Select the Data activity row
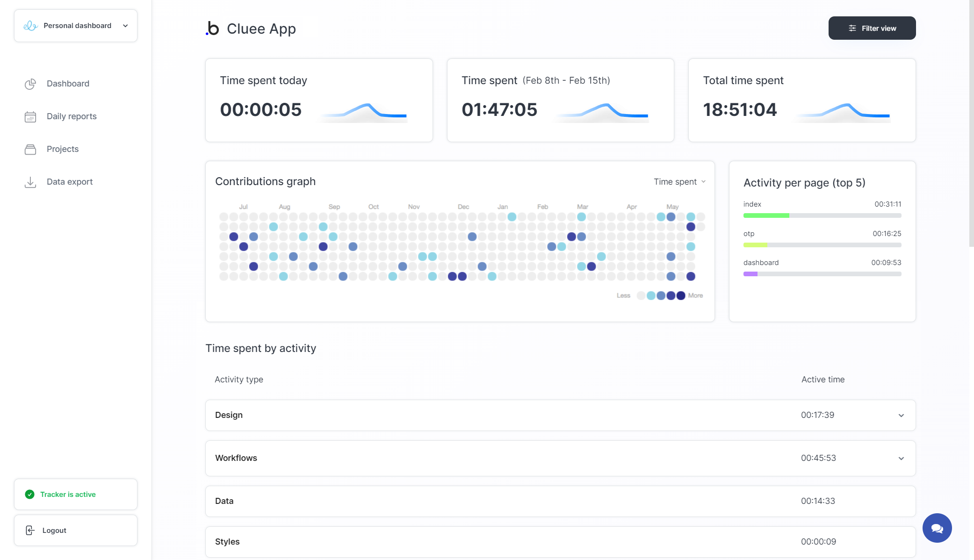974x560 pixels. tap(560, 501)
